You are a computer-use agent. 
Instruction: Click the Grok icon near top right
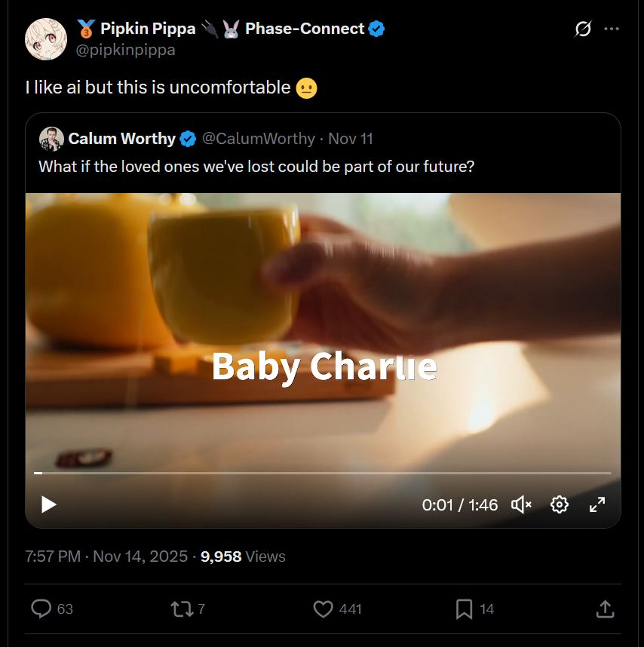(582, 29)
